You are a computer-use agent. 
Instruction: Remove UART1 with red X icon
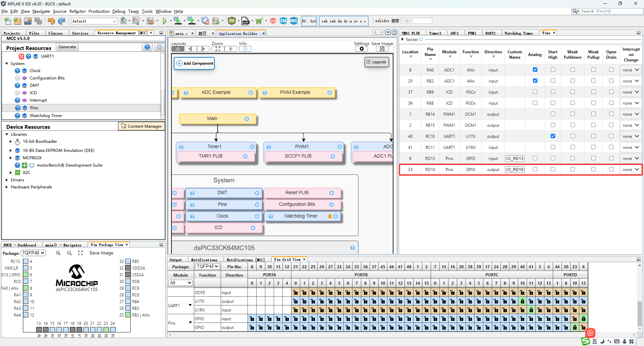pos(21,56)
